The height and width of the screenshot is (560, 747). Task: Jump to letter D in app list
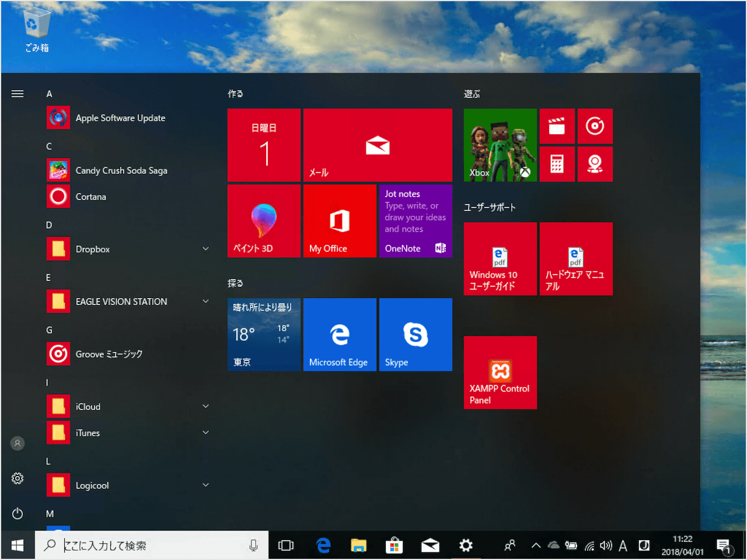click(49, 225)
